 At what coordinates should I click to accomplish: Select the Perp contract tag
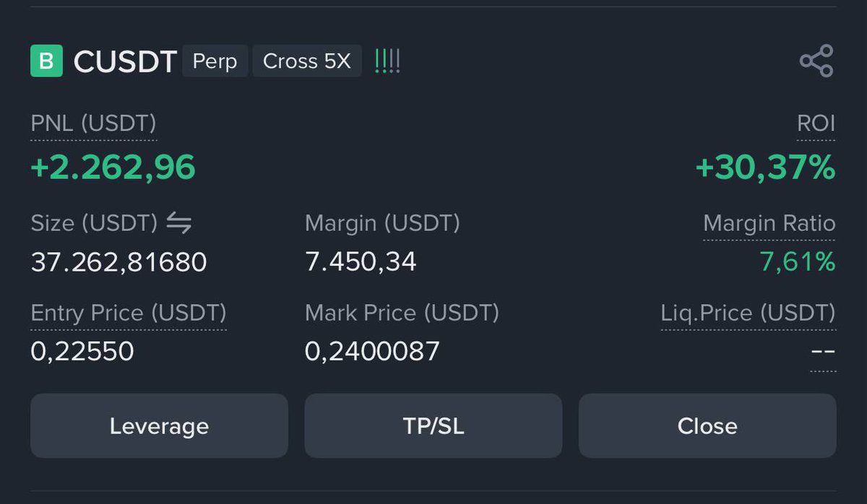coord(215,61)
